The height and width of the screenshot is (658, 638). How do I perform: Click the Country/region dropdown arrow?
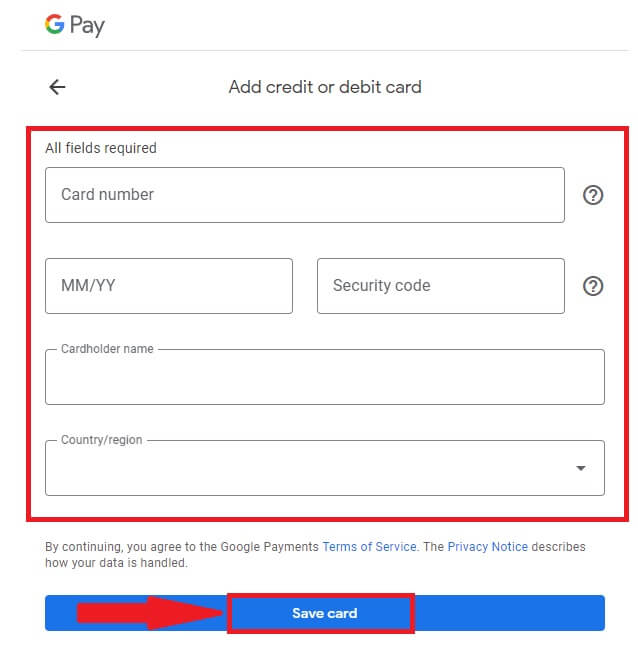tap(581, 468)
